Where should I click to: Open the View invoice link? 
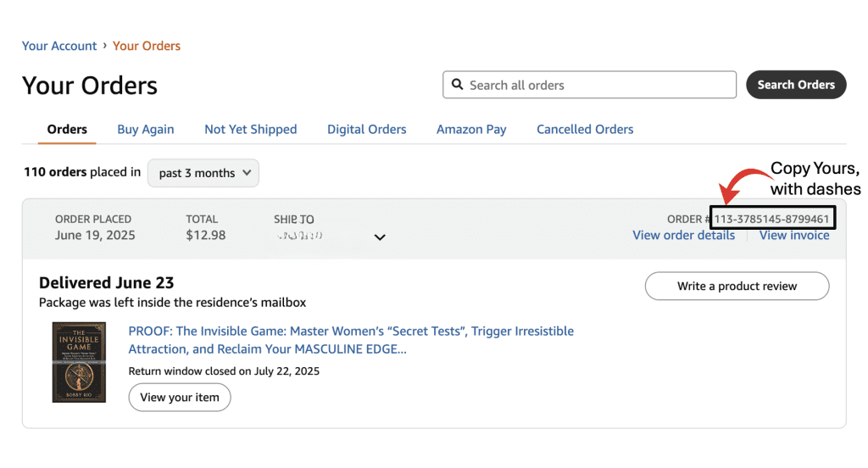click(x=794, y=236)
